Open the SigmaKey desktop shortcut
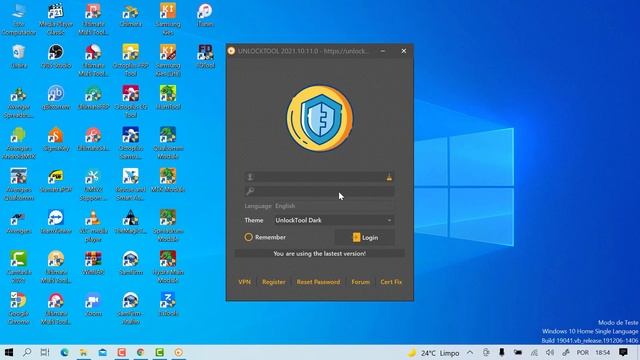Image resolution: width=640 pixels, height=360 pixels. [x=56, y=139]
